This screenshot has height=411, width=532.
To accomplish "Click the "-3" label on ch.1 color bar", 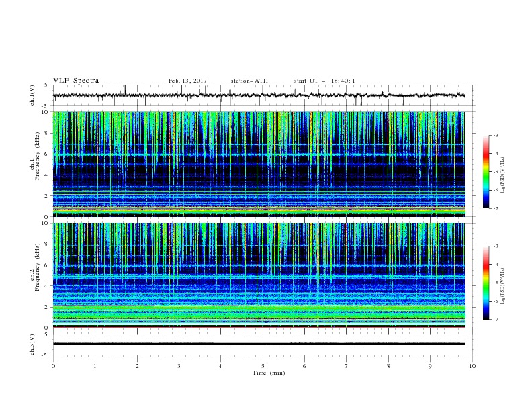I will 495,135.
